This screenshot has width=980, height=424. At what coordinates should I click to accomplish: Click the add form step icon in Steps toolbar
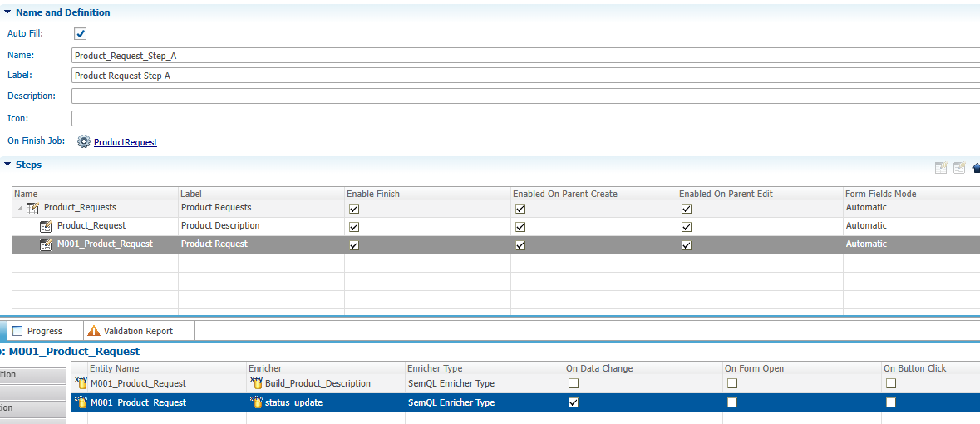pyautogui.click(x=959, y=168)
